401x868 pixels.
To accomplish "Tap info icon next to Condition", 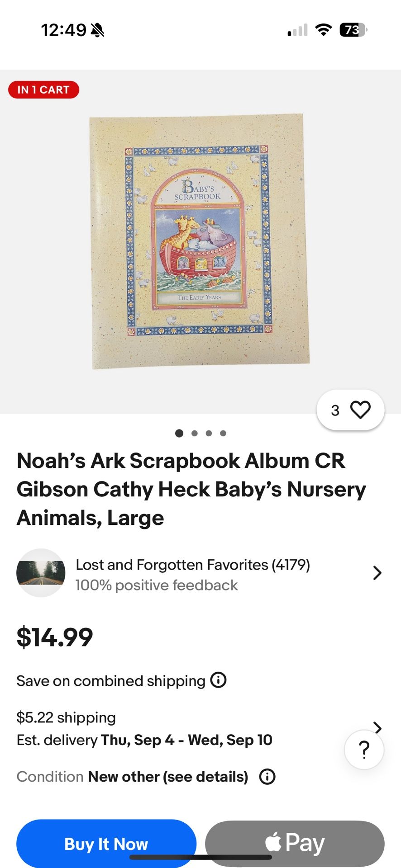I will point(267,777).
